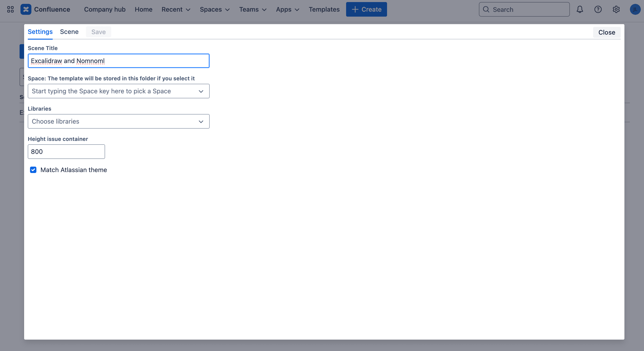Click the magnifier icon in Search
This screenshot has height=351, width=644.
click(486, 10)
